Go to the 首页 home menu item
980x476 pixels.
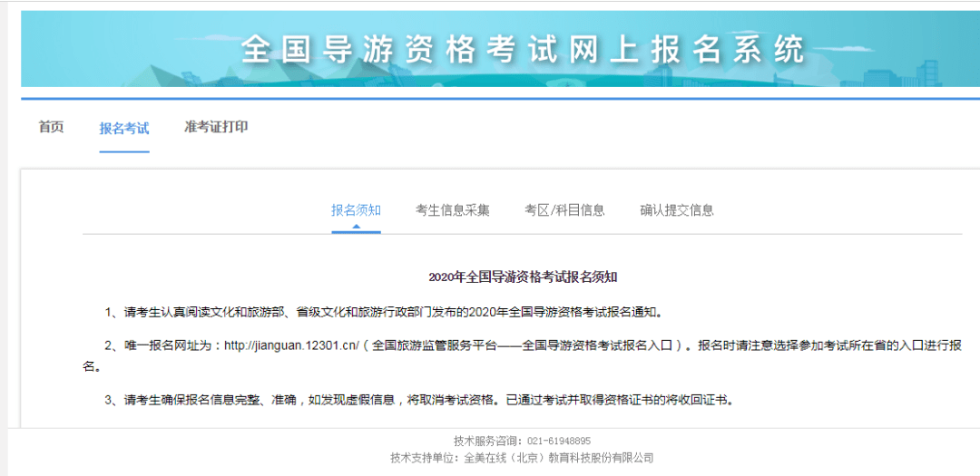[x=51, y=127]
